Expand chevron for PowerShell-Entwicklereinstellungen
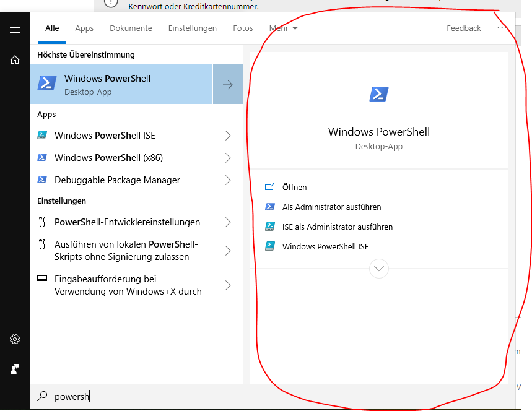Screen dimensions: 532x411 coord(228,222)
